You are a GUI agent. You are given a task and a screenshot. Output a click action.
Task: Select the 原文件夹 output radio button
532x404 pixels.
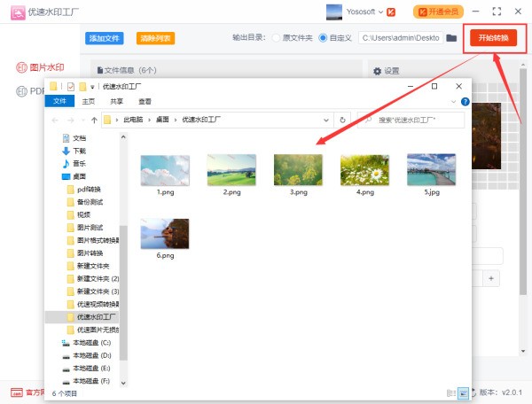[278, 38]
